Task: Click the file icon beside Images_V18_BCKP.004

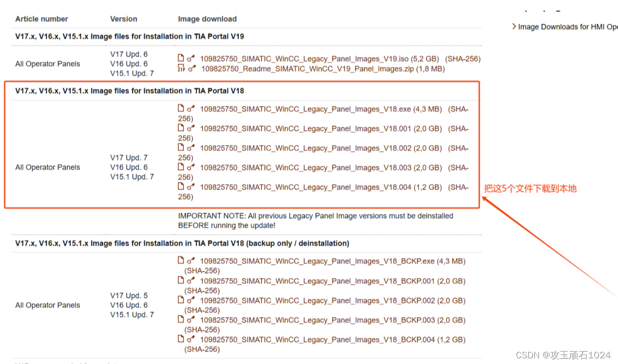Action: click(181, 338)
